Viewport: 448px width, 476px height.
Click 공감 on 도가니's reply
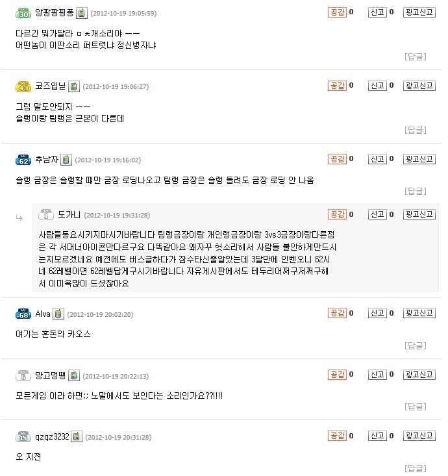(x=337, y=214)
